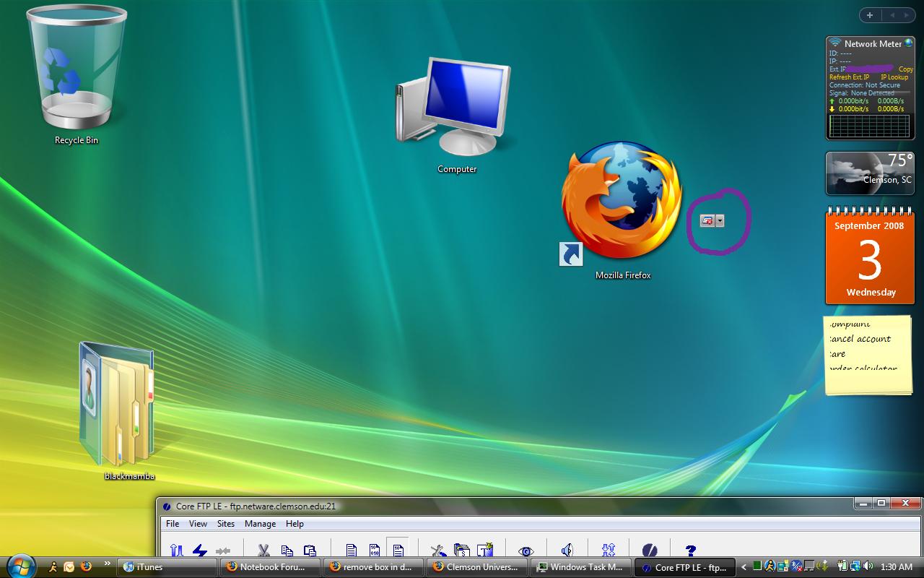The height and width of the screenshot is (578, 924).
Task: Click IP Lookup in Network Meter
Action: point(894,77)
